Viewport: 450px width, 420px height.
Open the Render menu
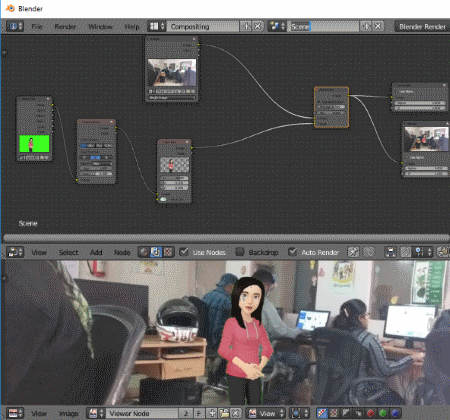point(65,27)
